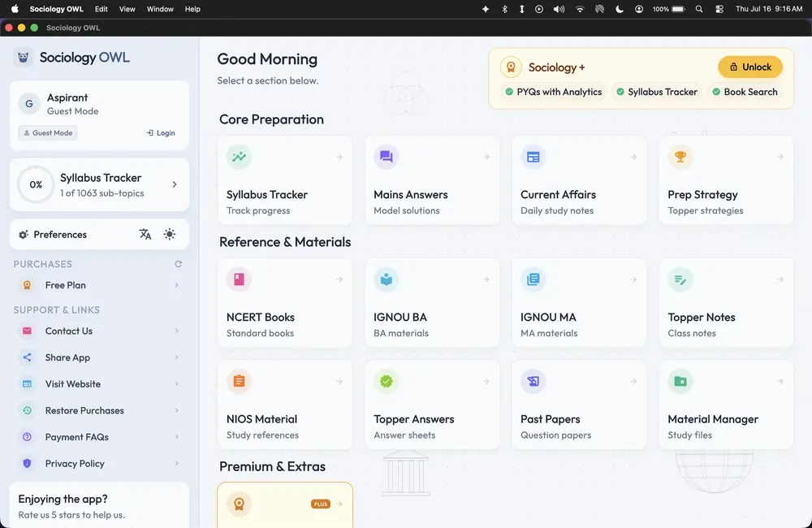Click the Login link
Viewport: 812px width, 528px height.
click(161, 132)
